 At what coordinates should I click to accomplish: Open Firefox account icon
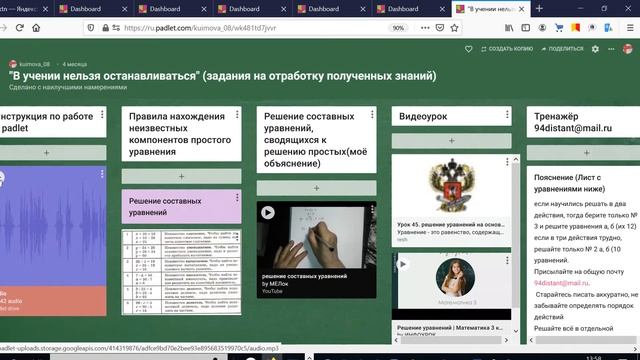[542, 28]
